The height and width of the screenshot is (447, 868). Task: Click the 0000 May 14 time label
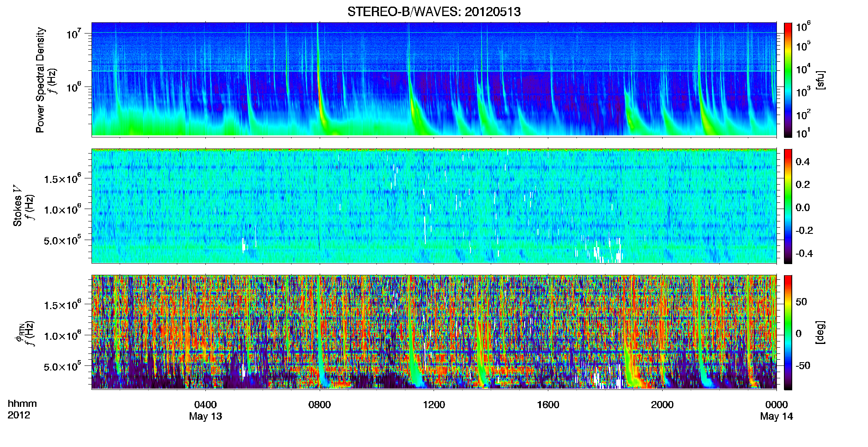tap(776, 410)
